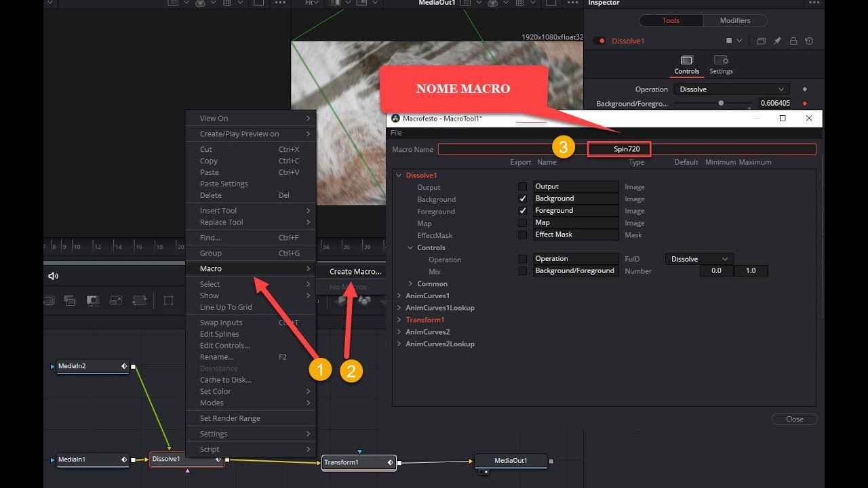
Task: Expand the Transform1 entry in macro editor
Action: pyautogui.click(x=399, y=320)
